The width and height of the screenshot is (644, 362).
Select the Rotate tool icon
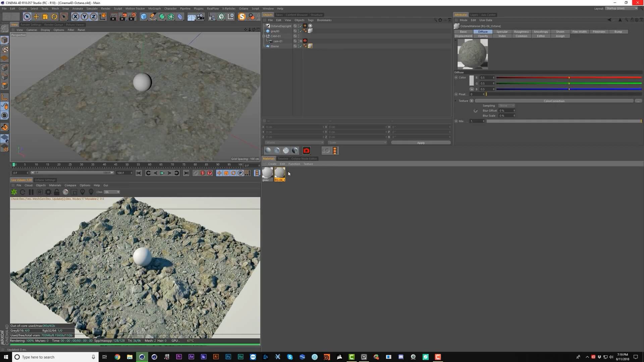pos(54,16)
